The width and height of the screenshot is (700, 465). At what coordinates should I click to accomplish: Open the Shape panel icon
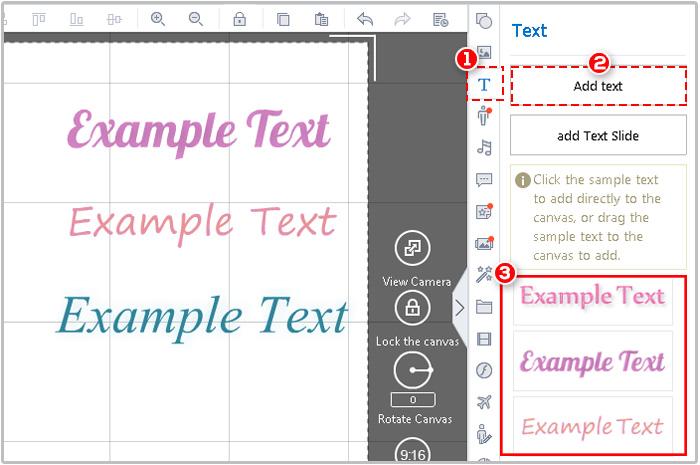pyautogui.click(x=484, y=21)
